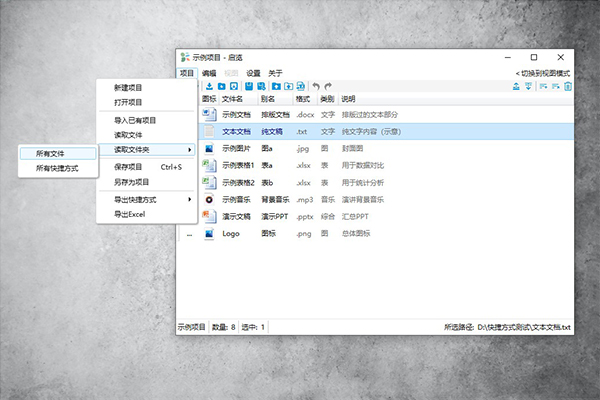Click the 数量: 8 status entry
Image resolution: width=600 pixels, height=400 pixels.
click(x=223, y=327)
